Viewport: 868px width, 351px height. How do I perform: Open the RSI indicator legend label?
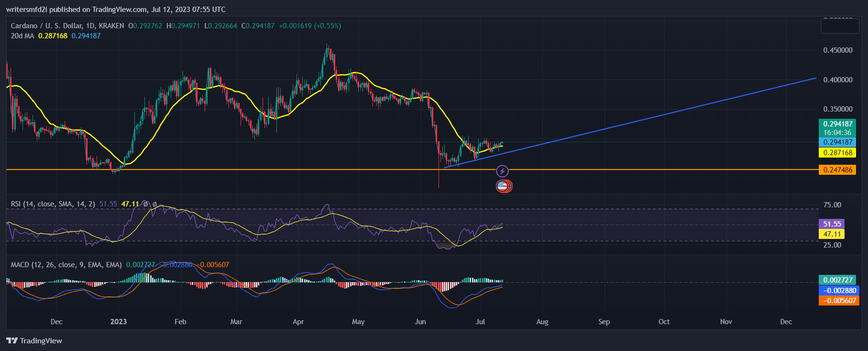click(x=53, y=204)
